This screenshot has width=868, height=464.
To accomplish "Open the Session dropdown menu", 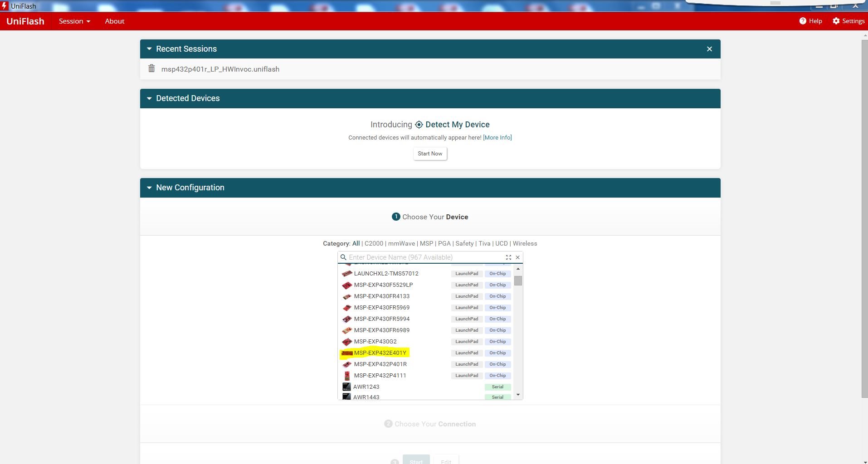I will (x=74, y=21).
